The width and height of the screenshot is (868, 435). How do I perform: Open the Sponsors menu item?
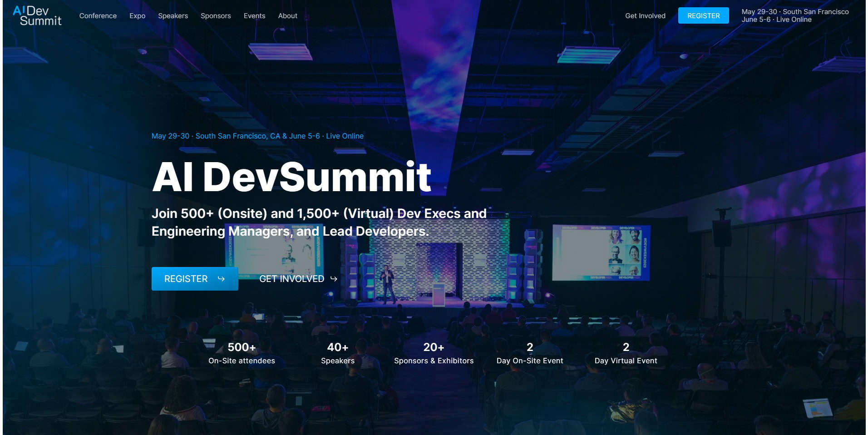point(216,16)
